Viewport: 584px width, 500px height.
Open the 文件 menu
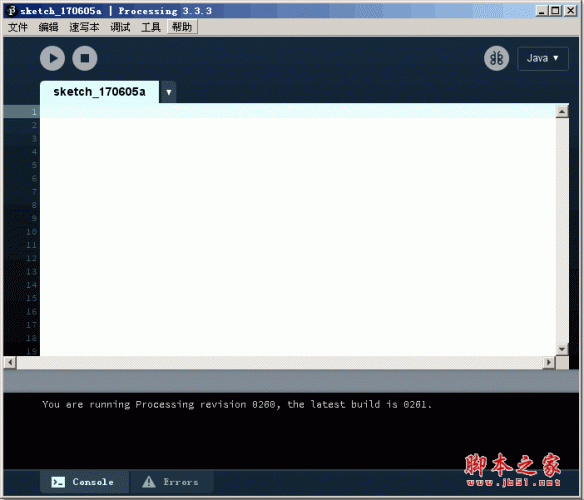point(18,27)
